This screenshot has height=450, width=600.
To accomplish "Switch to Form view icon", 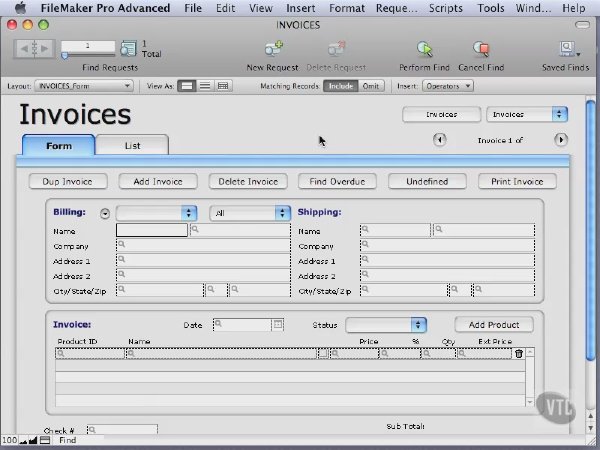I will (x=187, y=86).
